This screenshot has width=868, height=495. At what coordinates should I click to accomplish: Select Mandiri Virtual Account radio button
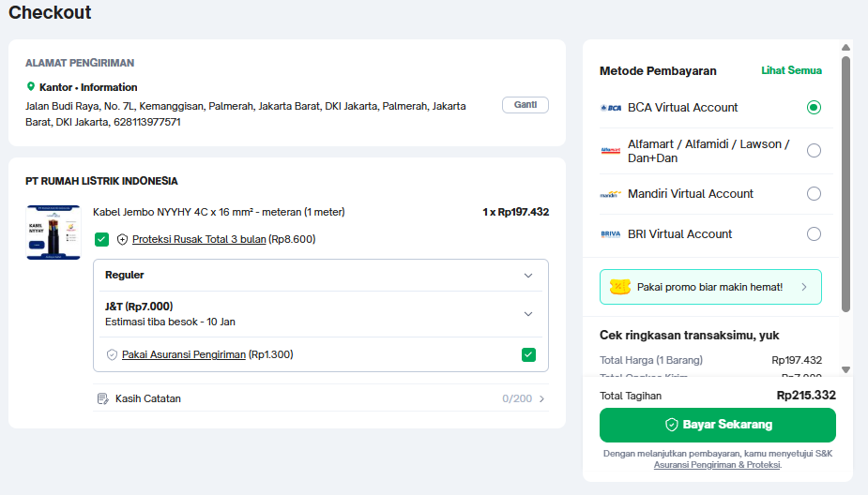coord(814,194)
